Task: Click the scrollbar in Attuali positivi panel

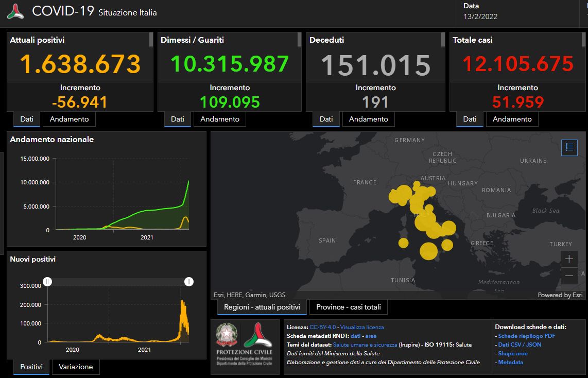Action: coord(151,40)
